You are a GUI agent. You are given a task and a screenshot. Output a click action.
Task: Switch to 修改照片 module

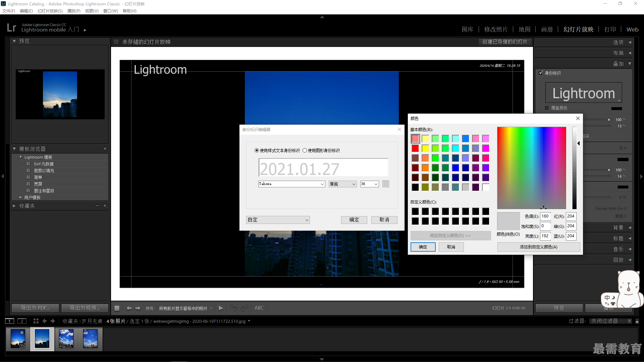coord(496,29)
